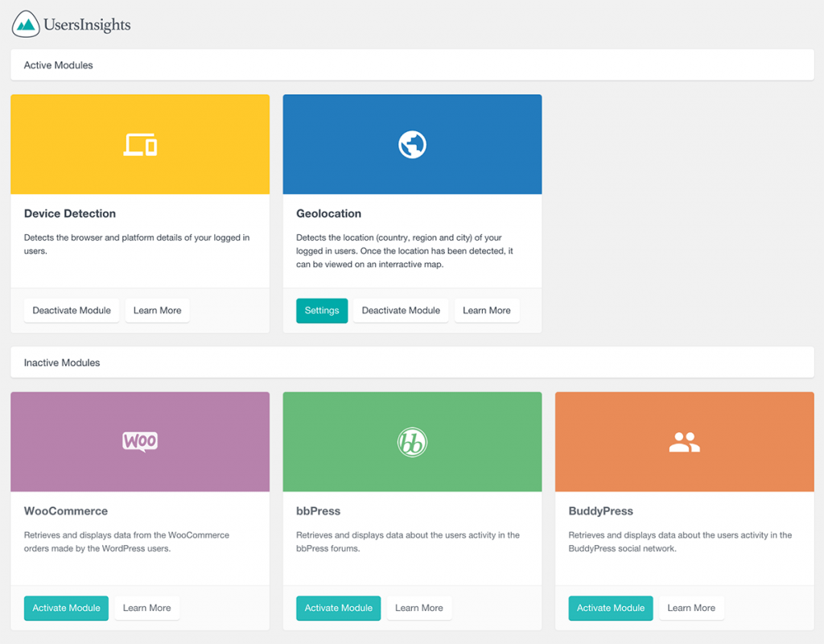Deactivate the Device Detection module

(x=71, y=310)
